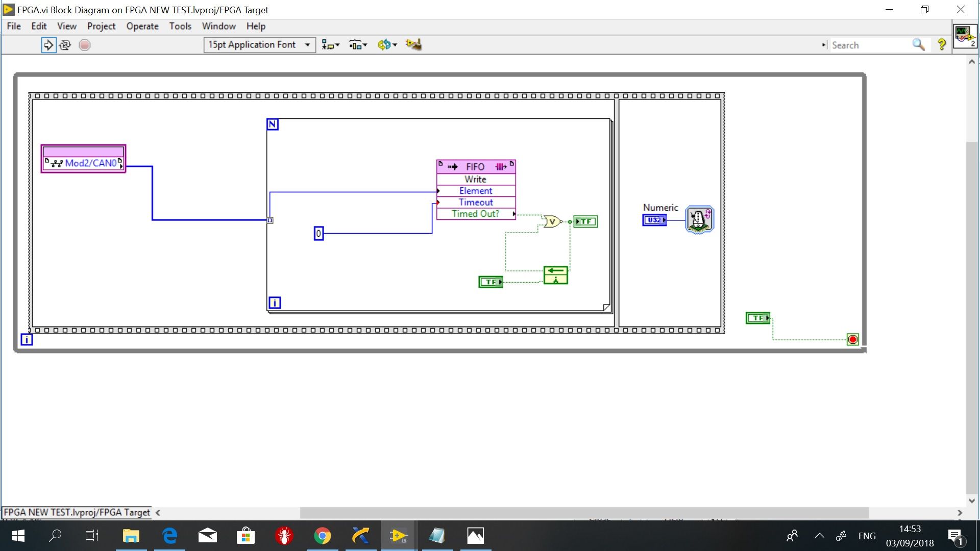Switch to the LabVIEW taskbar icon

(399, 536)
